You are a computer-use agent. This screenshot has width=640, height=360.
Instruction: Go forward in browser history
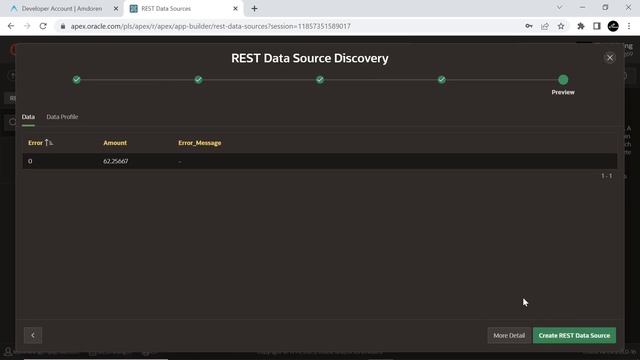(27, 26)
